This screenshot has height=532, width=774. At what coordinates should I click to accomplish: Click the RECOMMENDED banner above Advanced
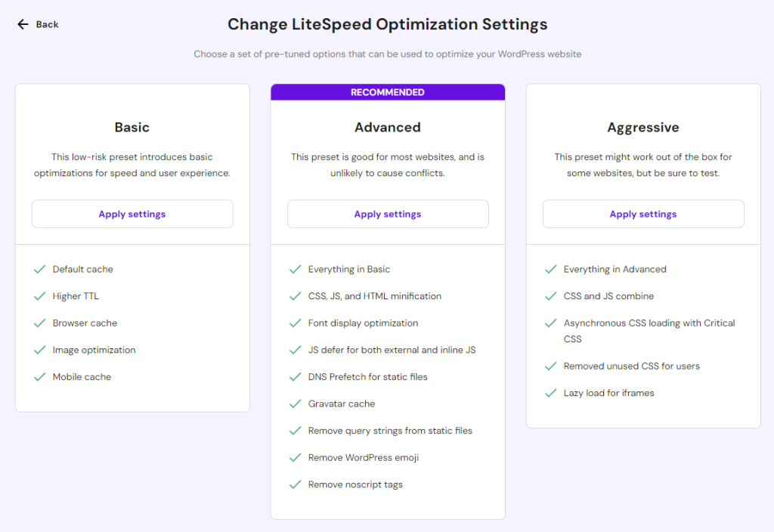[x=388, y=91]
